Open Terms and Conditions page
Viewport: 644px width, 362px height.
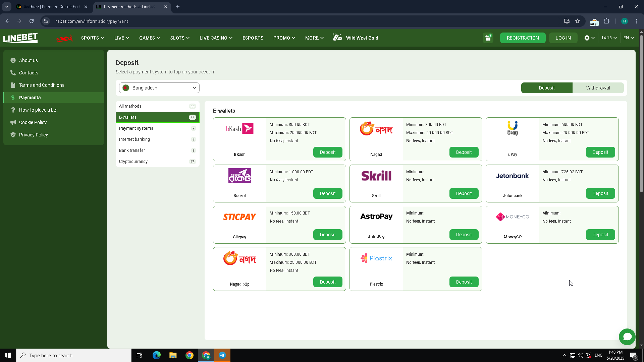tap(42, 85)
